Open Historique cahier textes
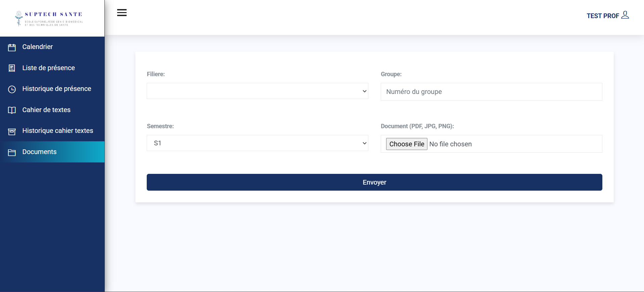This screenshot has height=292, width=644. (58, 131)
